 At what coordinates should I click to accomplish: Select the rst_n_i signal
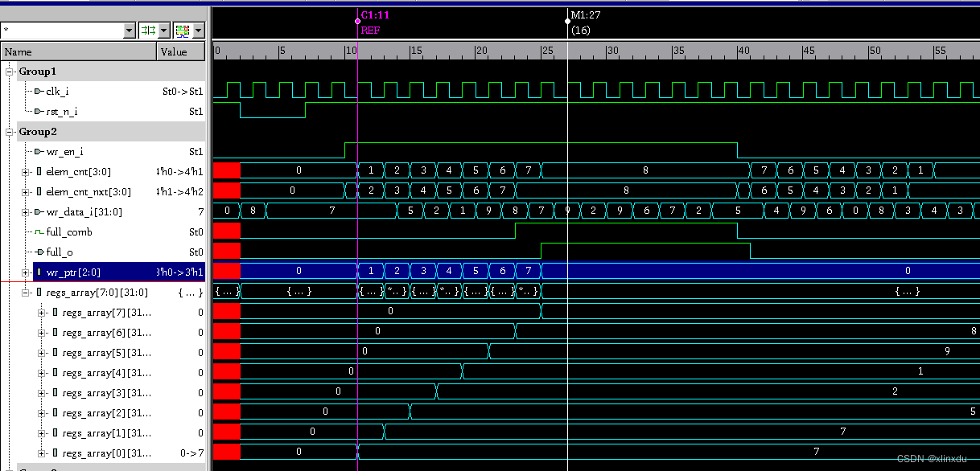[62, 112]
